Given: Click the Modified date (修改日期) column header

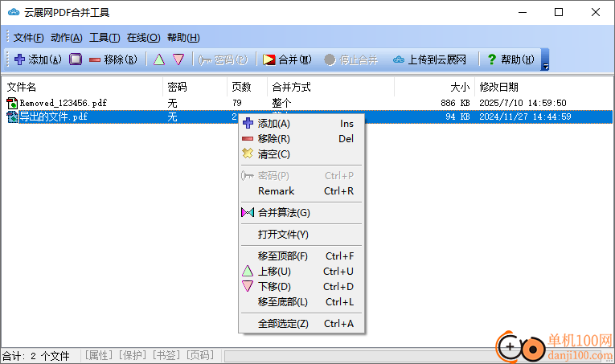Looking at the screenshot, I should [x=543, y=87].
